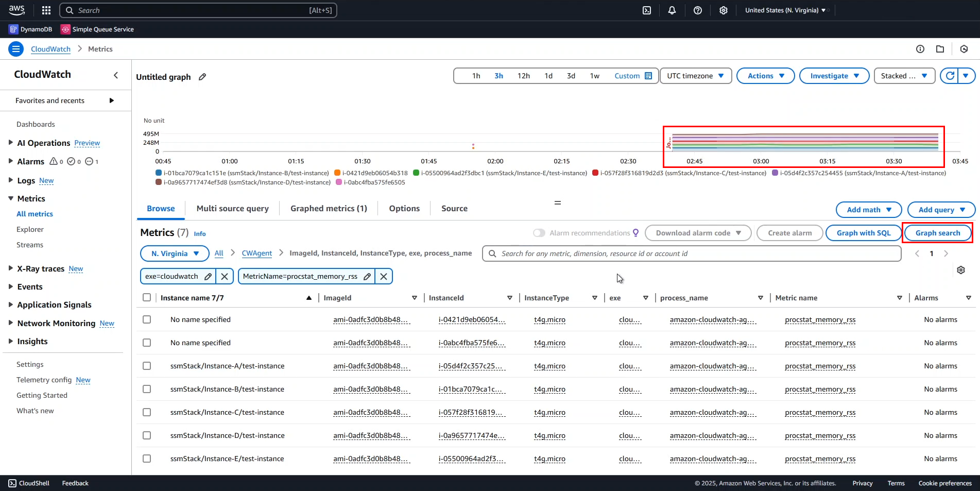Open Download alarm code dropdown

coord(698,233)
